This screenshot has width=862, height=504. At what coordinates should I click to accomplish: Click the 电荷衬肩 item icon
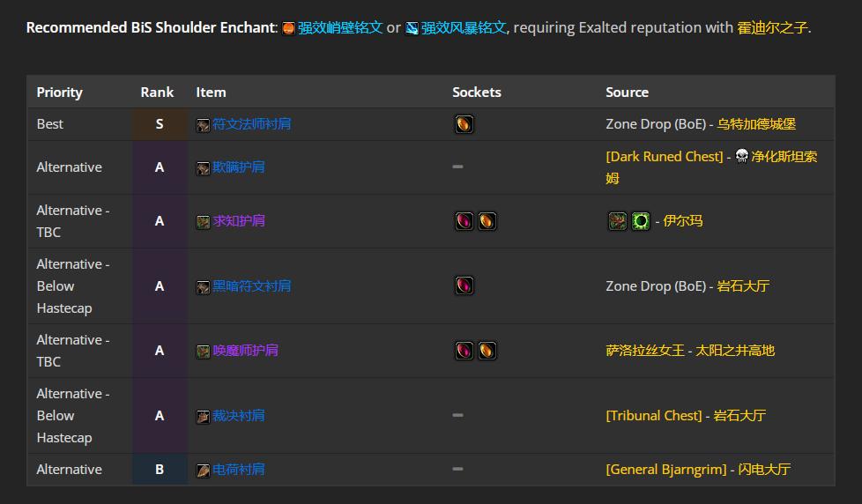203,470
